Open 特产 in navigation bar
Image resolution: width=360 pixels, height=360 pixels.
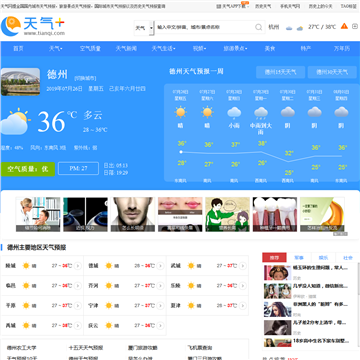306,48
